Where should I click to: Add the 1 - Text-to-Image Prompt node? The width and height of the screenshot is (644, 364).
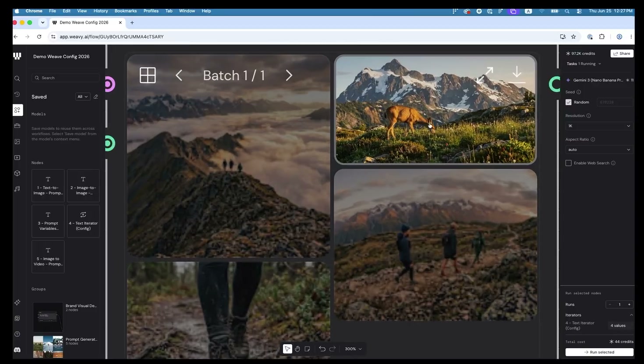pos(48,186)
